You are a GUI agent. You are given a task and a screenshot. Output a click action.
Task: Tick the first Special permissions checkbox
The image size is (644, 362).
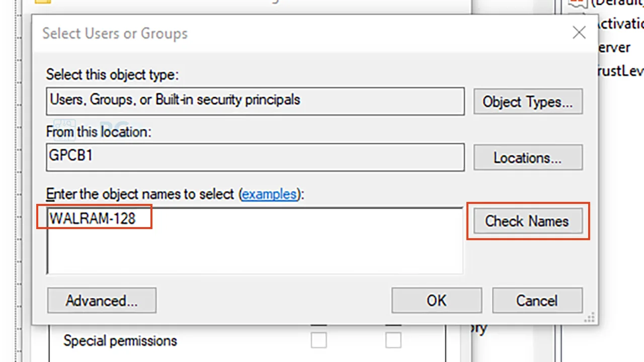tap(318, 340)
